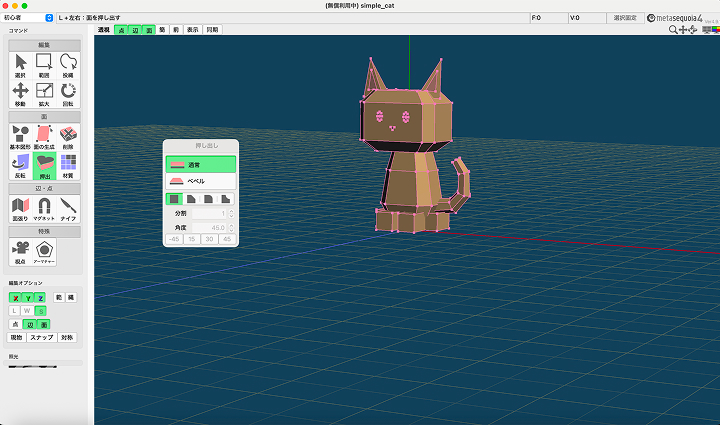Toggle 点 vertex editing in edit options

15,324
